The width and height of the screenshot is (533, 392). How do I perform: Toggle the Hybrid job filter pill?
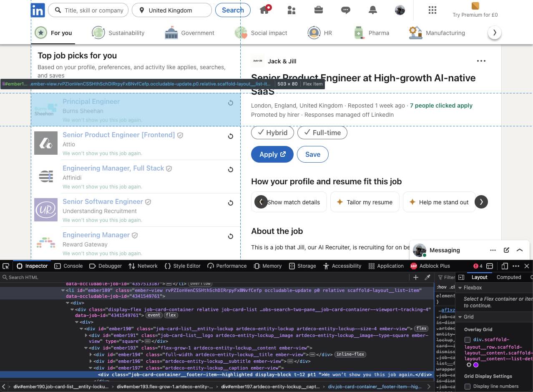pyautogui.click(x=272, y=133)
